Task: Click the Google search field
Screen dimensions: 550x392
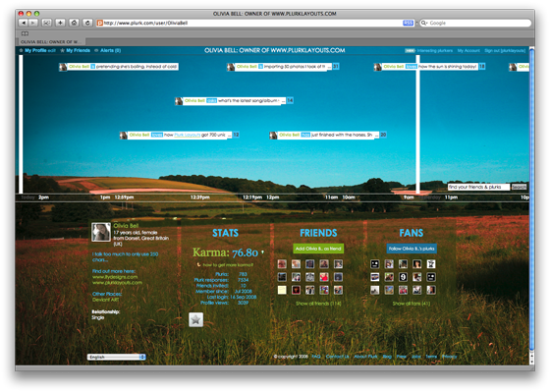Action: 475,23
